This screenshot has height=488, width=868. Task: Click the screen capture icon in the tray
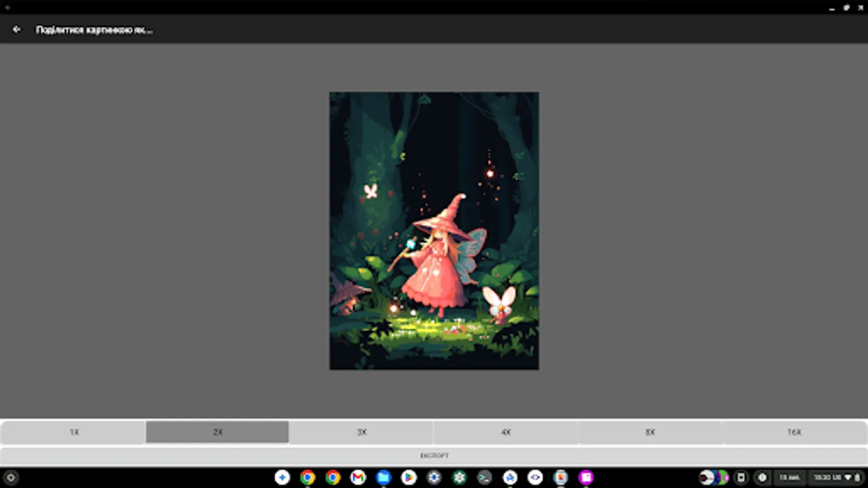[741, 478]
